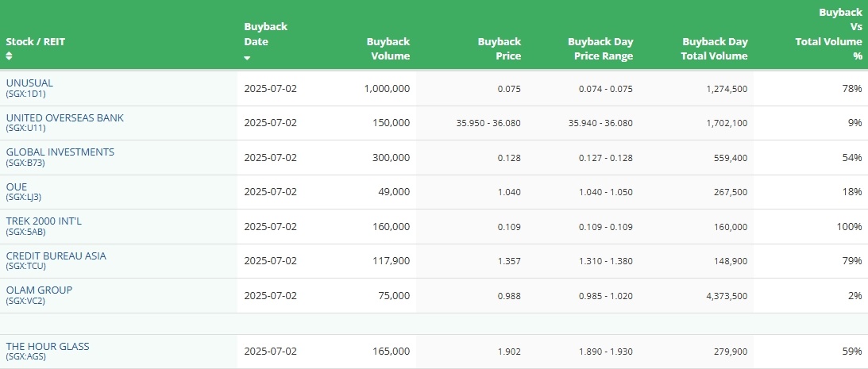Click the 100% value for Trek 2000
Image resolution: width=868 pixels, height=369 pixels.
[850, 227]
